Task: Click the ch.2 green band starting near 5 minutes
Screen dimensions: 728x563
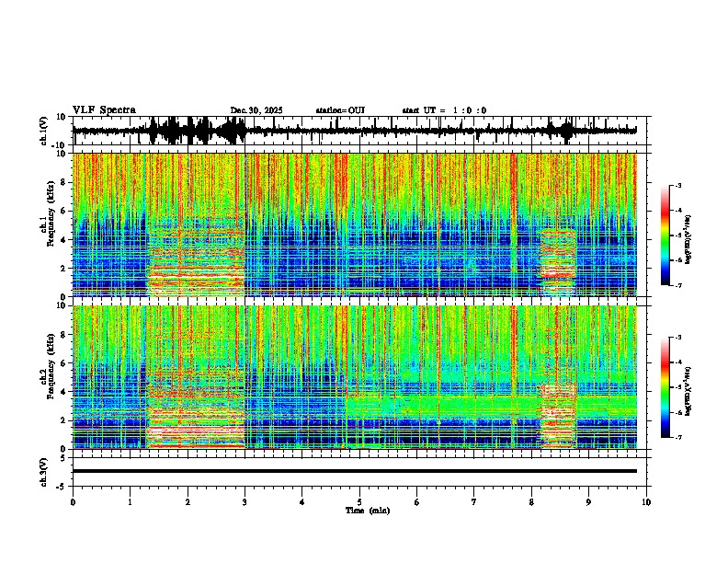Action: 491,405
